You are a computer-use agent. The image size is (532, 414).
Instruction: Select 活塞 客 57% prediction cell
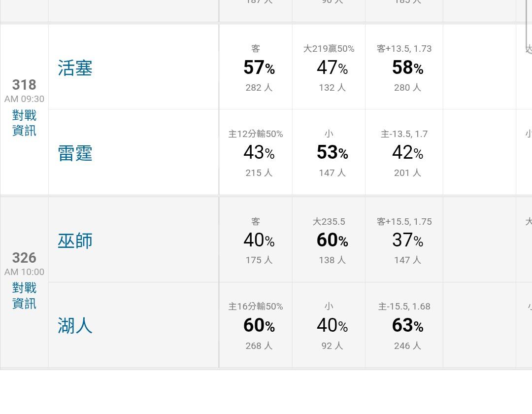(256, 68)
